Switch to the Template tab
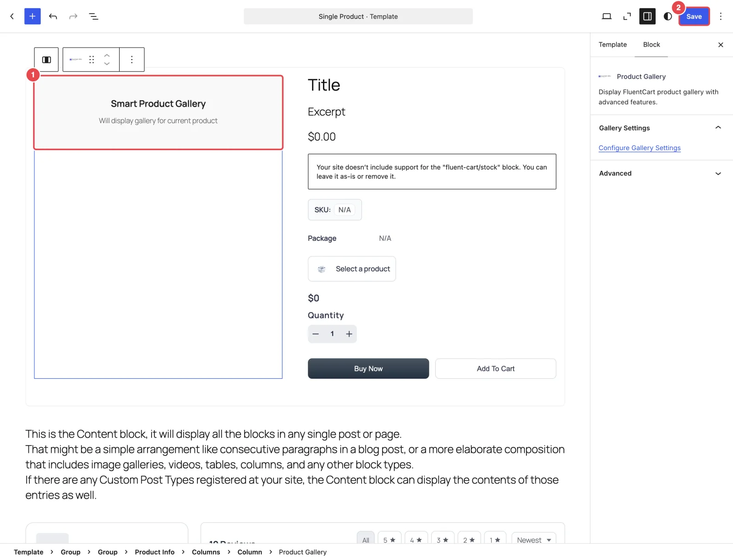 [613, 44]
